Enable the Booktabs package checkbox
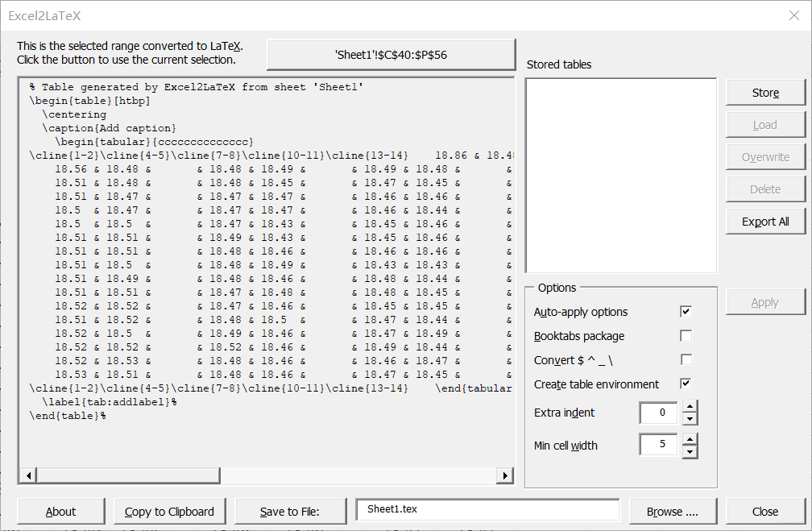 coord(686,336)
